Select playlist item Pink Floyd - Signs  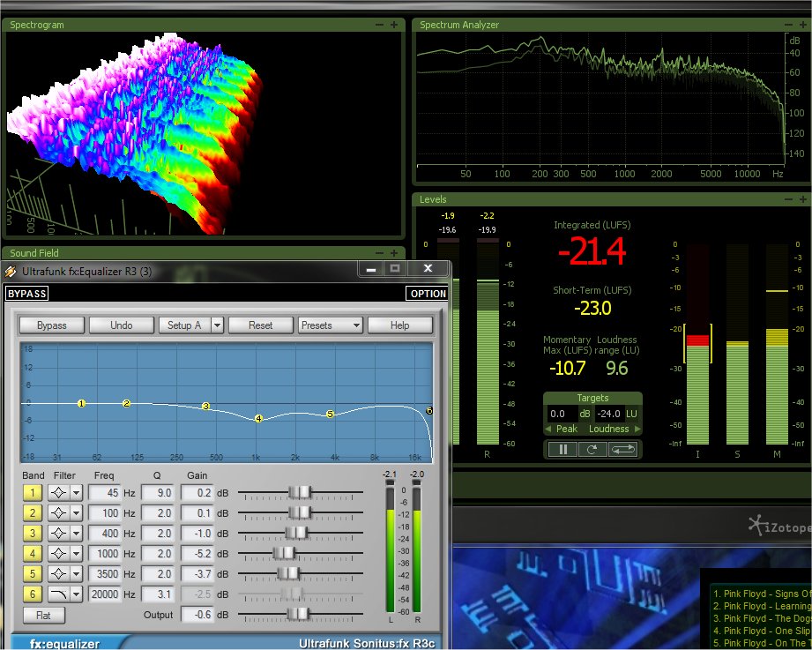(x=763, y=594)
